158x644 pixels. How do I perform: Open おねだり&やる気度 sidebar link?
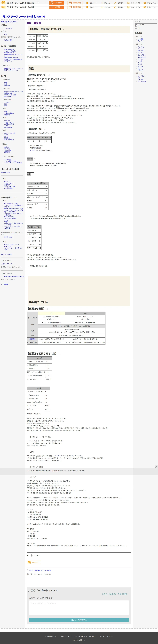pos(10,95)
